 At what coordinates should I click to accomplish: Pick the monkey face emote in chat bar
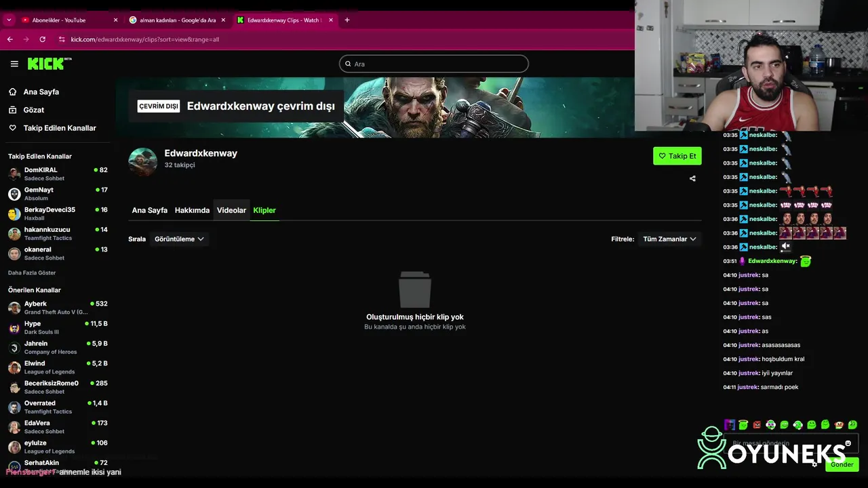[x=839, y=425]
